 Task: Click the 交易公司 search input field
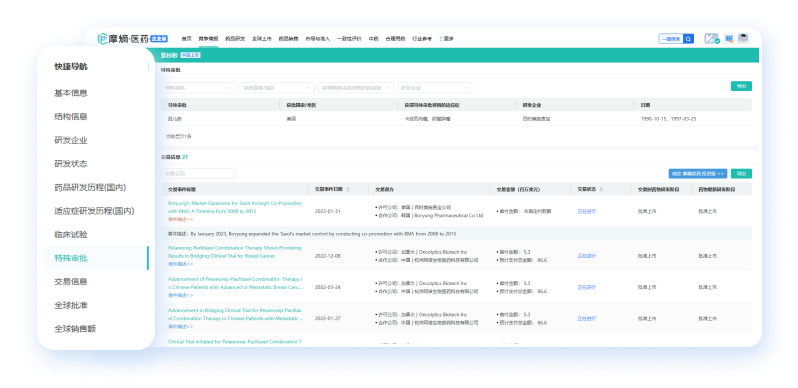click(x=198, y=174)
